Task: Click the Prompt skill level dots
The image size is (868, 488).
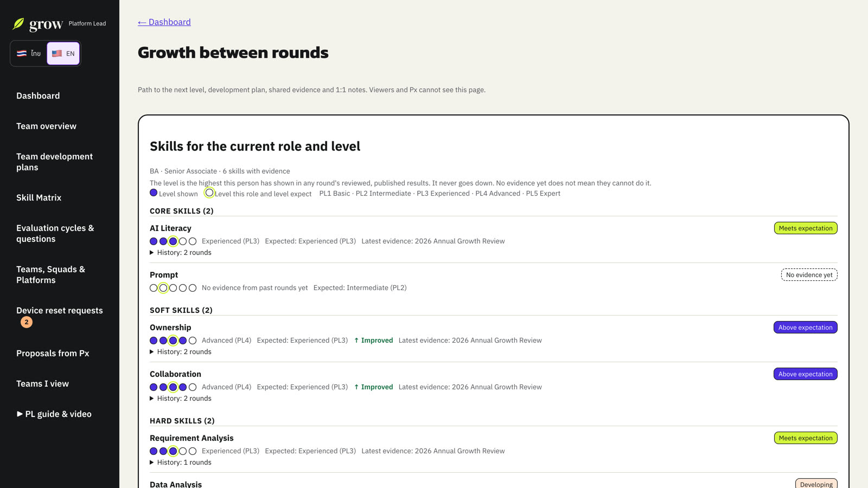Action: point(173,288)
